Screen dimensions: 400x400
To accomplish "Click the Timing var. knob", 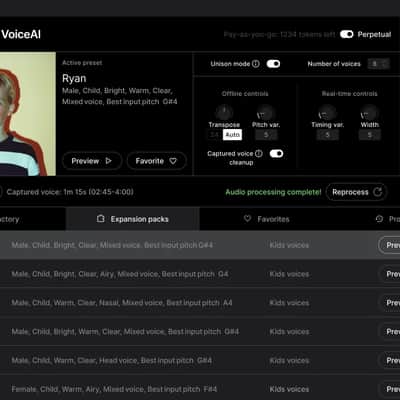I will click(327, 112).
